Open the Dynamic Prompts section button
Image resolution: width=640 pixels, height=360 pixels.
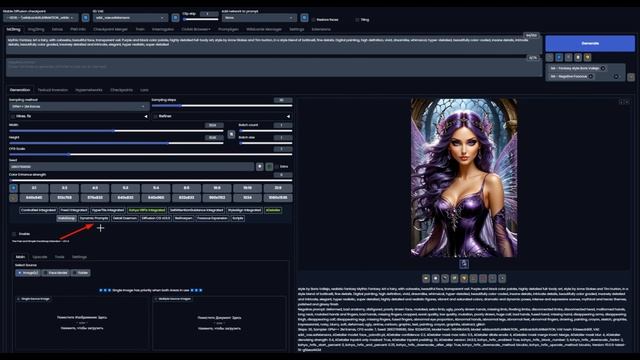94,218
